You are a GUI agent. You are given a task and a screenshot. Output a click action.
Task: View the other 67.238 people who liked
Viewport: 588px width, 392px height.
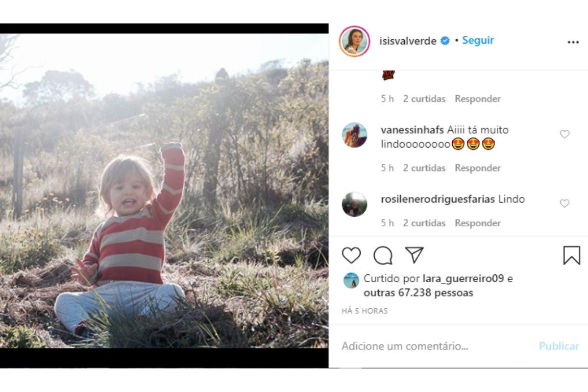coord(418,293)
